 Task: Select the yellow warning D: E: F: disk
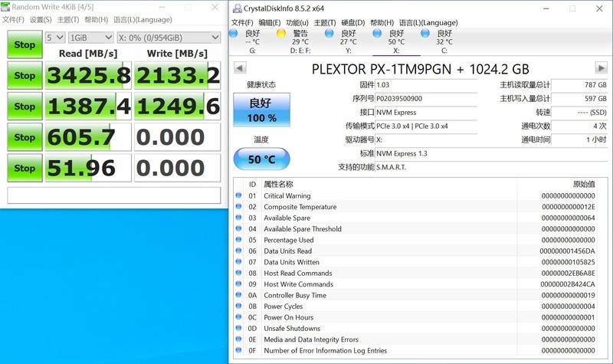click(x=281, y=34)
